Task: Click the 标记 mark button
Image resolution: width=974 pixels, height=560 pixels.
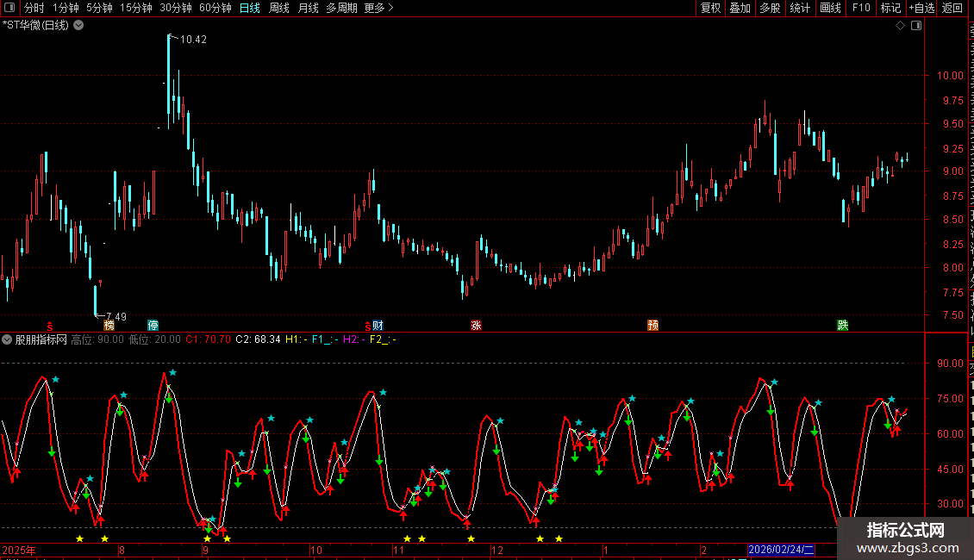Action: tap(890, 8)
